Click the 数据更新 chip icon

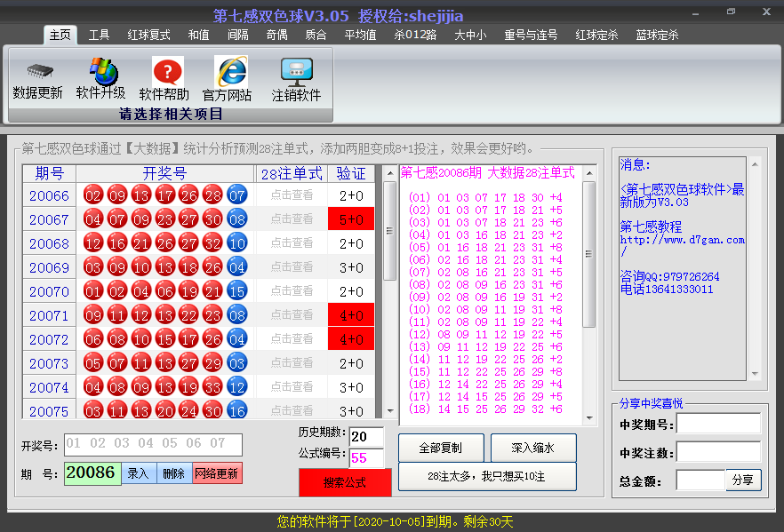click(38, 72)
